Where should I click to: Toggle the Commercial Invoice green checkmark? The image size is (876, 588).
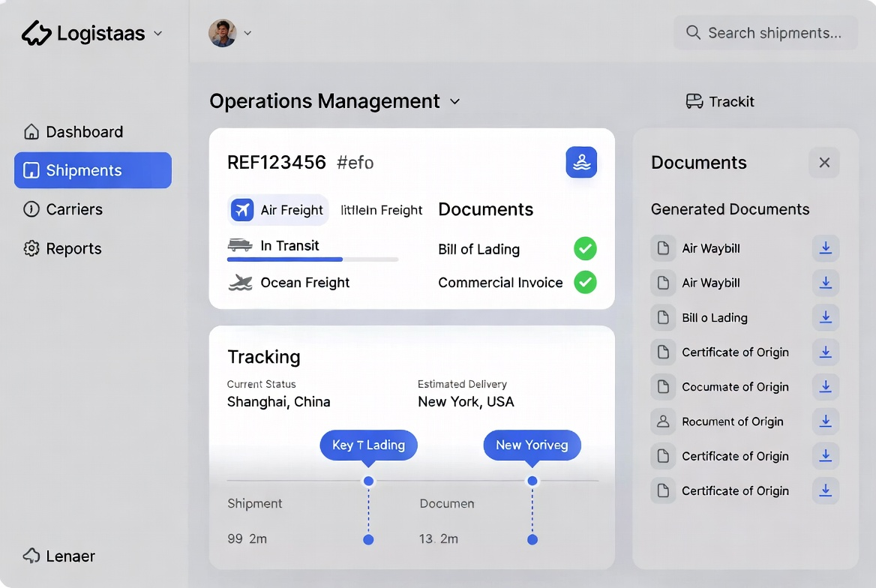click(585, 282)
